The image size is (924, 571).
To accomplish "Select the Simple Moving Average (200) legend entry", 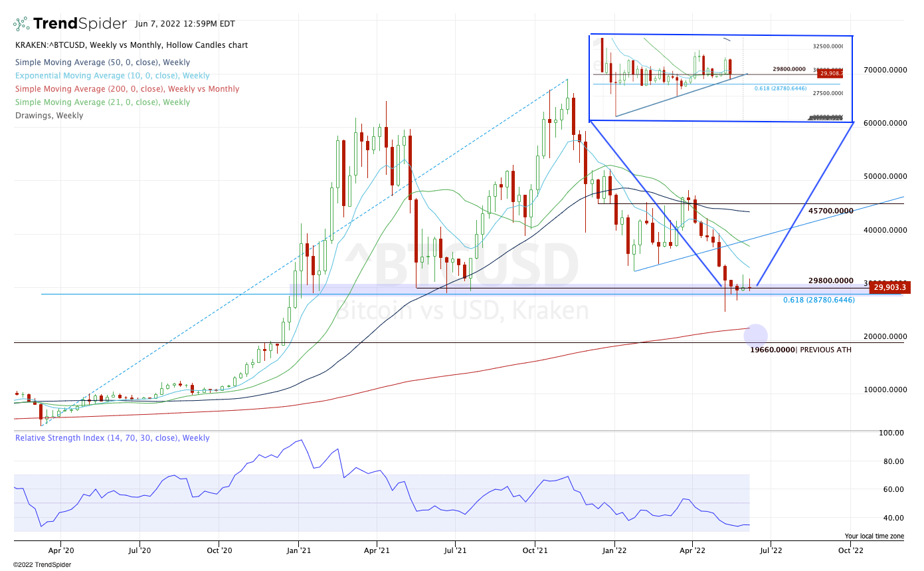I will point(127,89).
